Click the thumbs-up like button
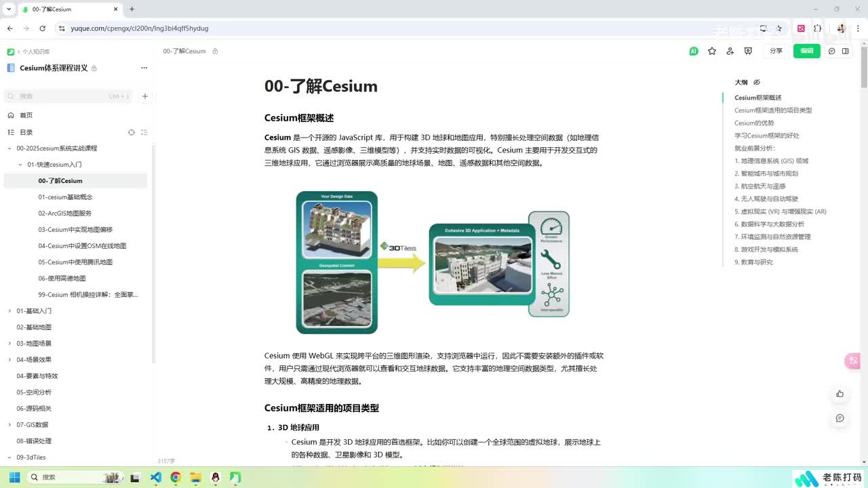 point(840,394)
